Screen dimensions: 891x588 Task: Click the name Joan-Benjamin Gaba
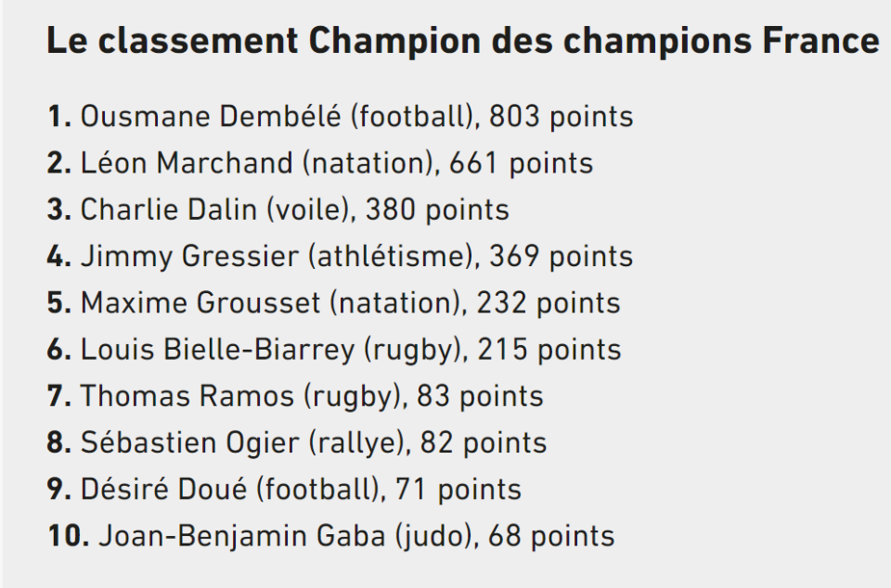click(222, 536)
